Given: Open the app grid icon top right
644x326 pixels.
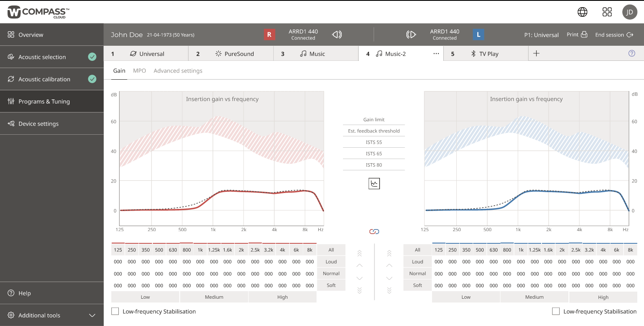Looking at the screenshot, I should coord(607,12).
